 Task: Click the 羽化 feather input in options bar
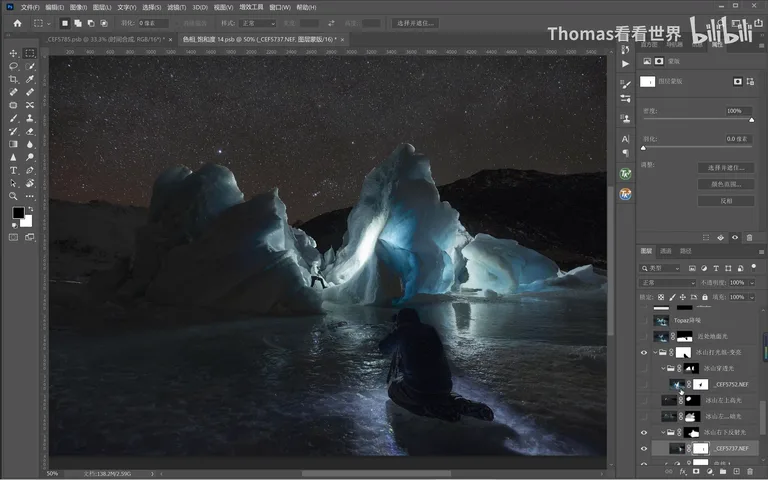point(153,23)
